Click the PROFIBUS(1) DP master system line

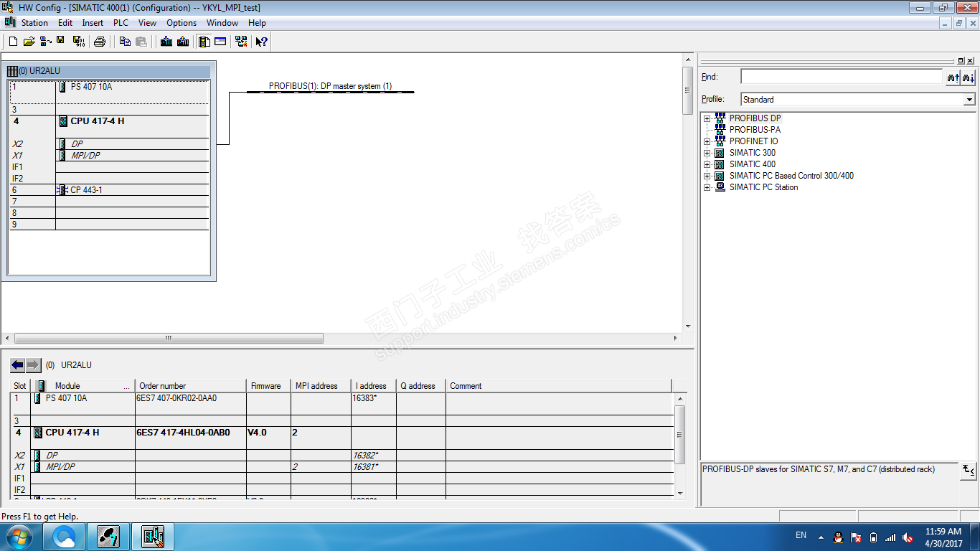pyautogui.click(x=330, y=91)
